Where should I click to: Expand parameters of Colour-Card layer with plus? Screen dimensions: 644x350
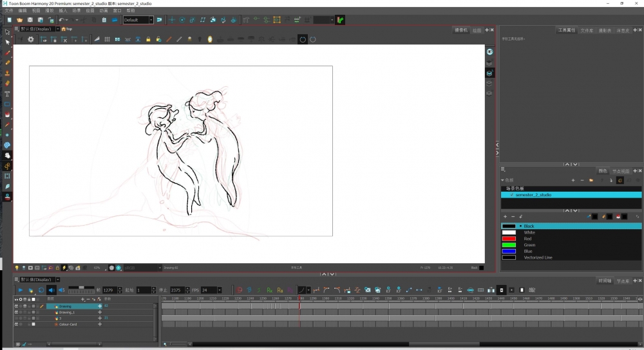tap(100, 324)
